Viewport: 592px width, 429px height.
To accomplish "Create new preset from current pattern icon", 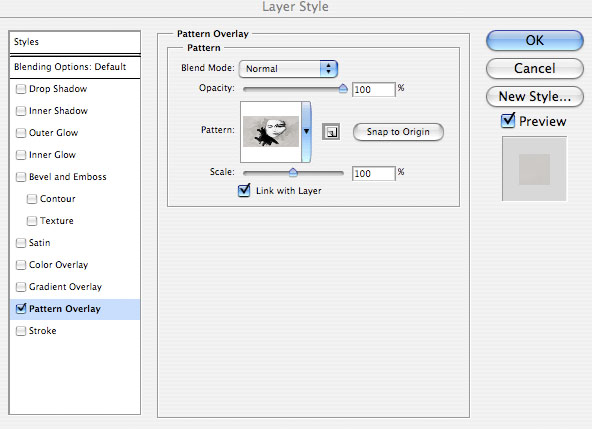I will pos(331,132).
